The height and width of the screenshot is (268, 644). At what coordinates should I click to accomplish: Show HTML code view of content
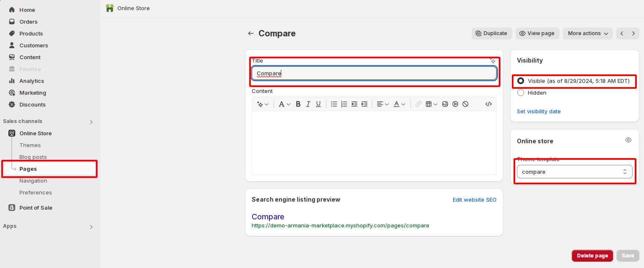pyautogui.click(x=489, y=104)
